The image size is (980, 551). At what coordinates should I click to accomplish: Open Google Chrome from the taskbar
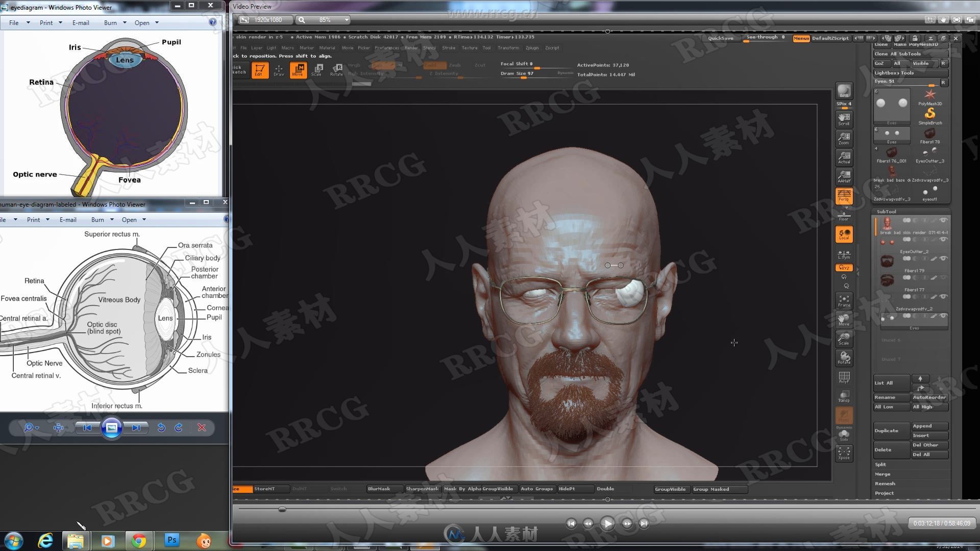click(139, 540)
